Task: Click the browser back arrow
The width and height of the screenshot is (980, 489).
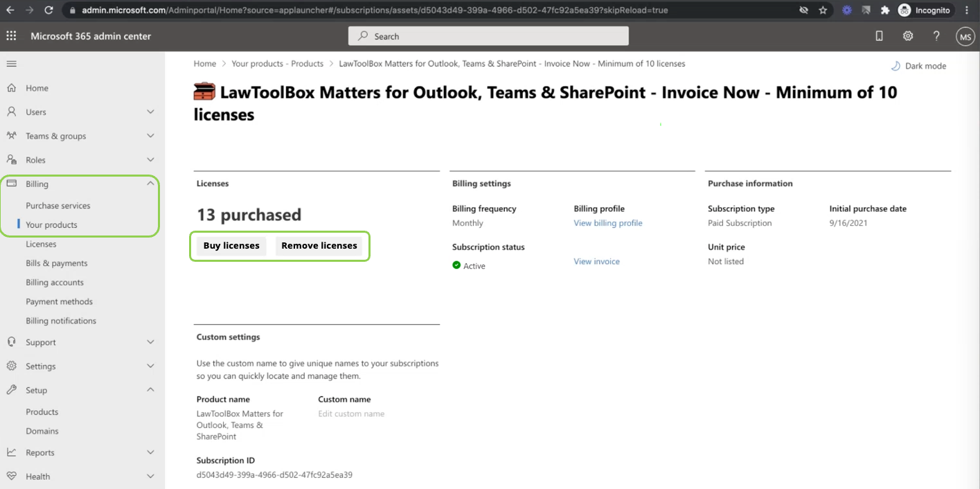Action: [x=11, y=10]
